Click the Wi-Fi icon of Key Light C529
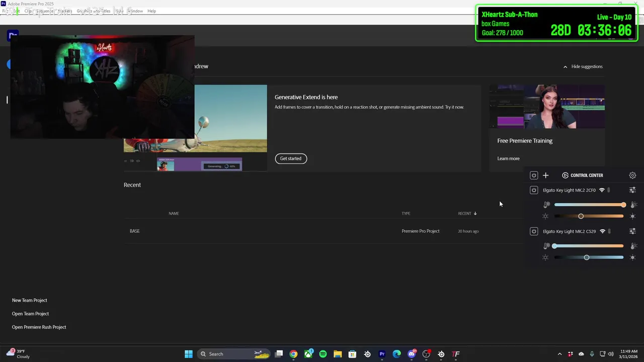 click(x=602, y=231)
